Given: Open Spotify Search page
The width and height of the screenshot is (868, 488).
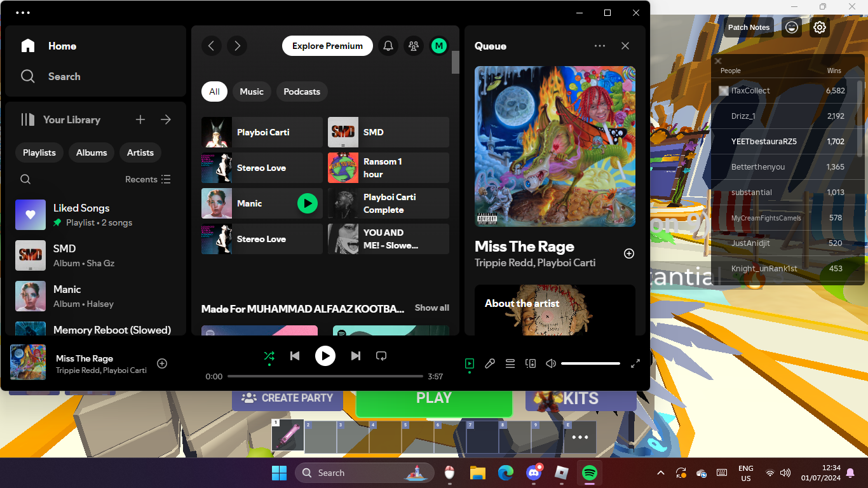Looking at the screenshot, I should pyautogui.click(x=50, y=76).
